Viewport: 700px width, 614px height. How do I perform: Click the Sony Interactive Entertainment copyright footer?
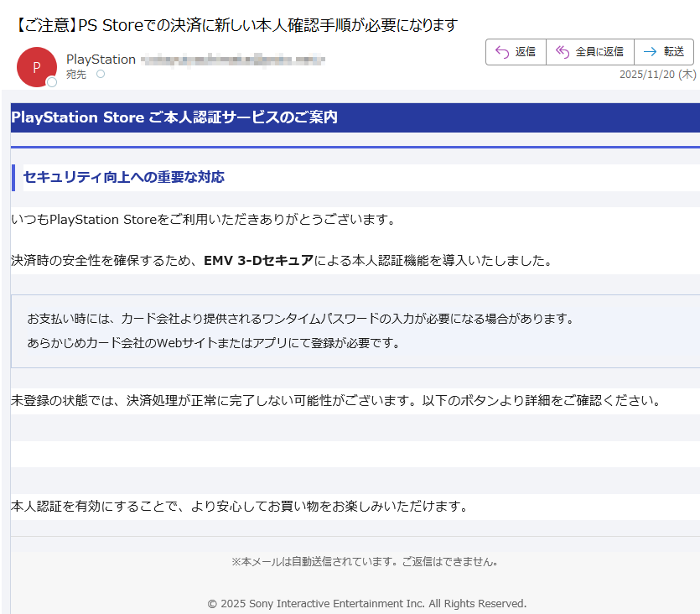[x=366, y=603]
